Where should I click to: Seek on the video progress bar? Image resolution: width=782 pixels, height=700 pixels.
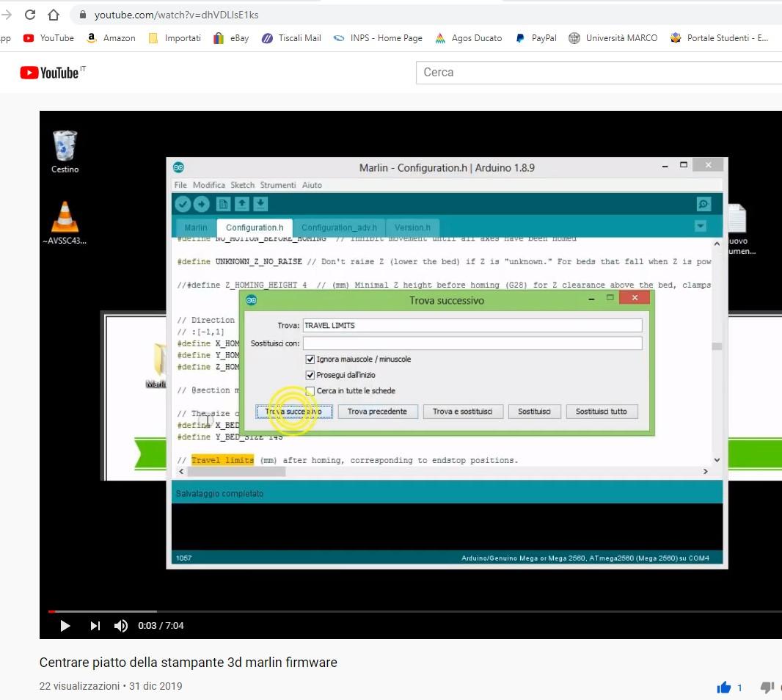click(415, 611)
